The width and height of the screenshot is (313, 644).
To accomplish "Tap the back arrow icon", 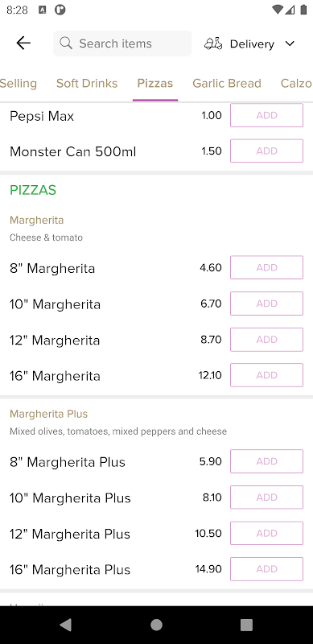I will [23, 43].
